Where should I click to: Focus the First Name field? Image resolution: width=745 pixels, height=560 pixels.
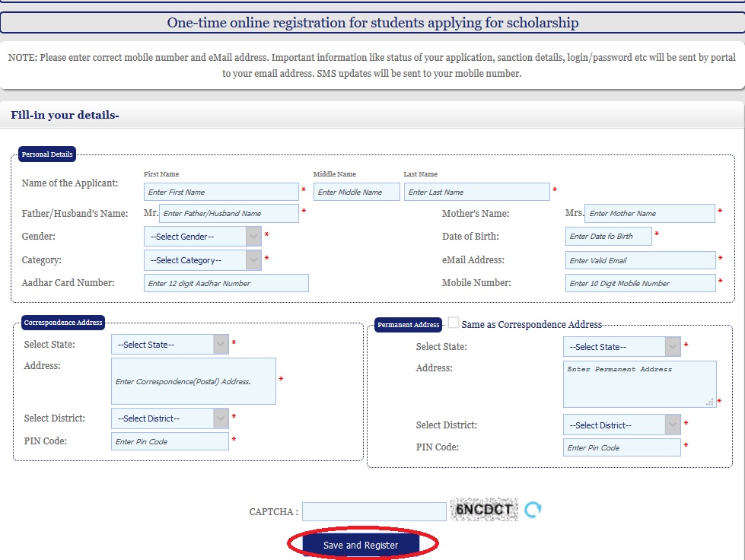[221, 192]
